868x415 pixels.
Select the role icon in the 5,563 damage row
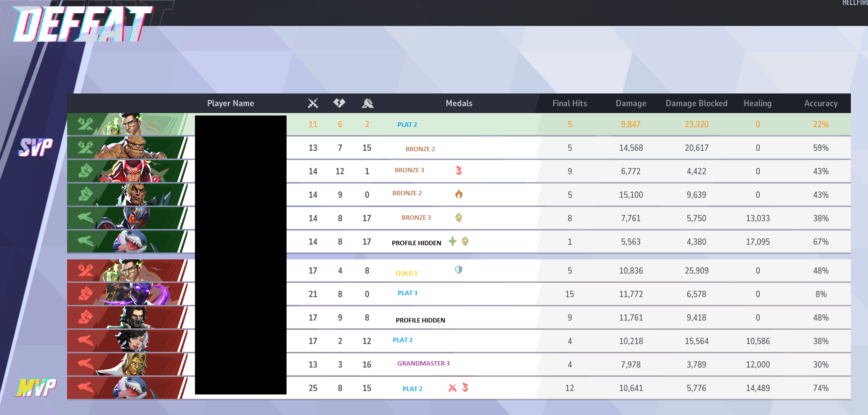85,241
